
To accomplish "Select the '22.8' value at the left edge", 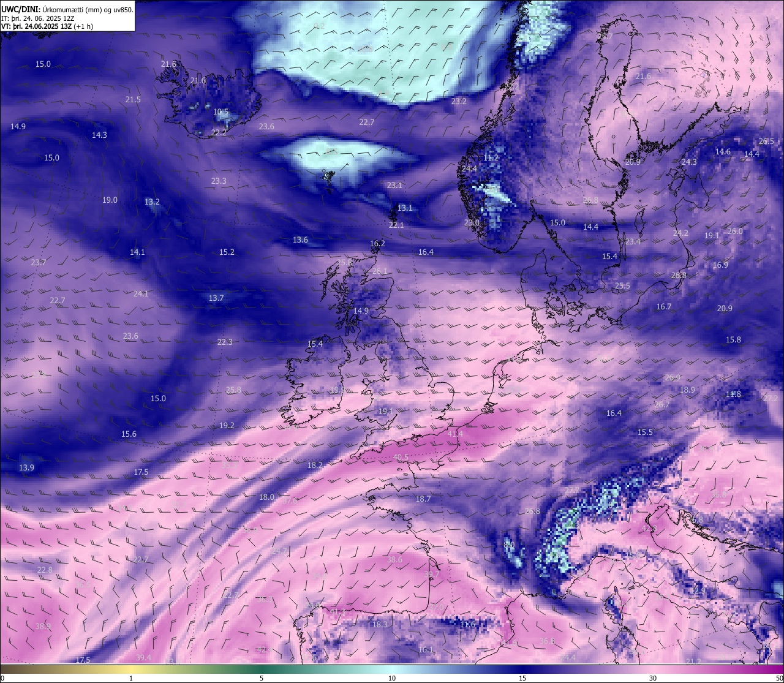I will [x=45, y=570].
